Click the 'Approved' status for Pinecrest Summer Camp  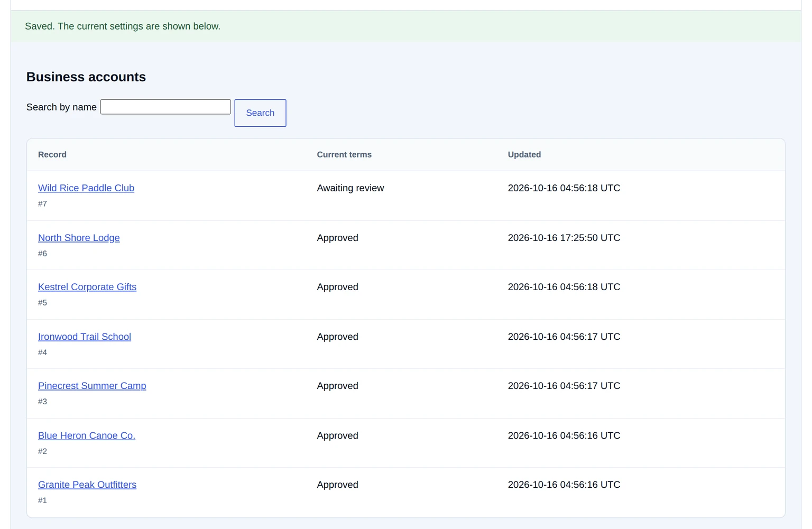click(x=338, y=386)
